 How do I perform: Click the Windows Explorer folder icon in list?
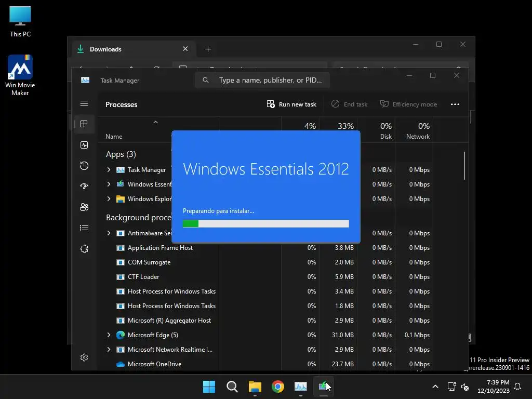(x=121, y=199)
